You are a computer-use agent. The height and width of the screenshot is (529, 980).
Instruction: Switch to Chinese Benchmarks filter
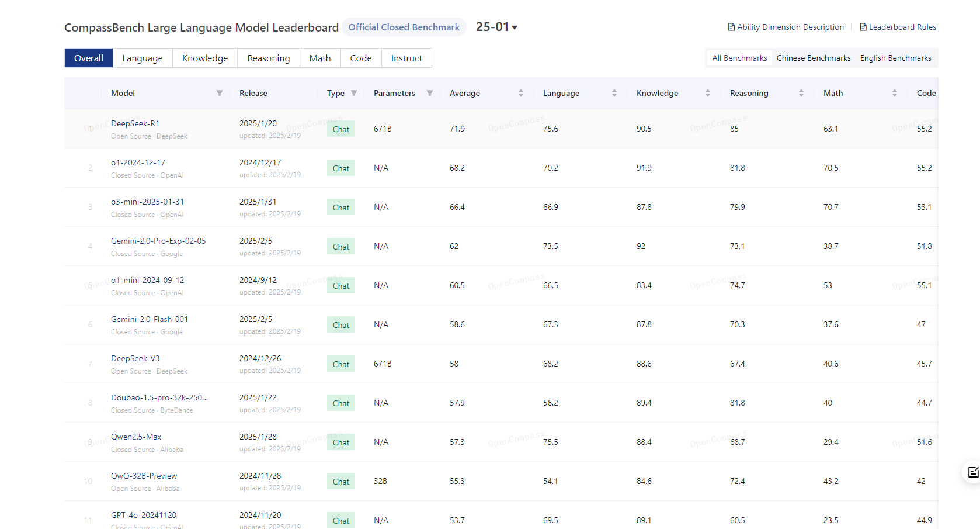(813, 58)
